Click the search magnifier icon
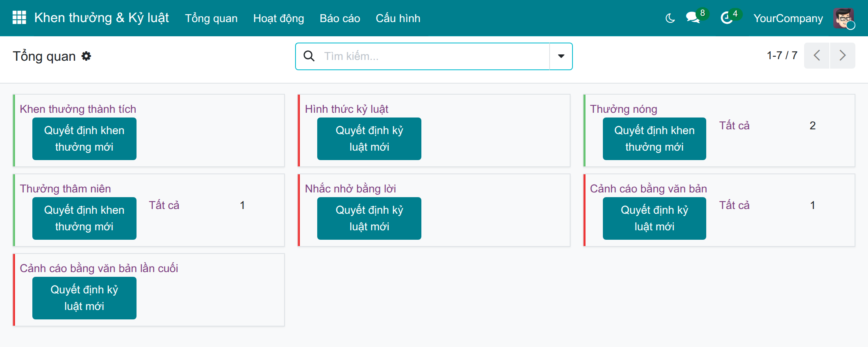This screenshot has height=347, width=868. coord(309,56)
